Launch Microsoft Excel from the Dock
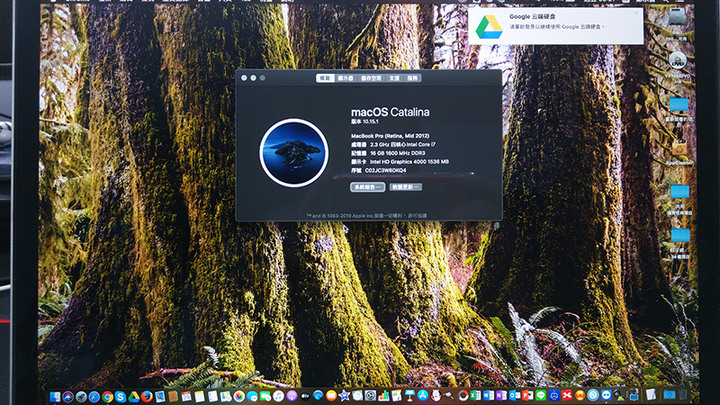Viewport: 720px width, 405px height. [x=475, y=396]
